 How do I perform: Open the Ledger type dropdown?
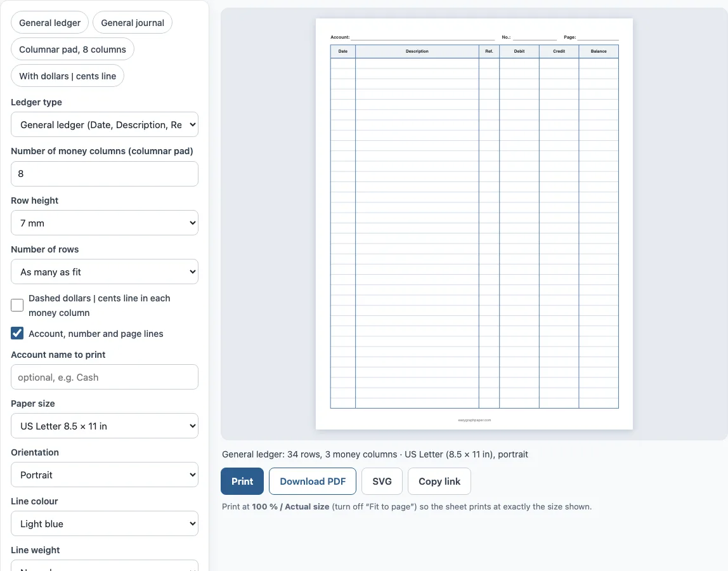(105, 124)
